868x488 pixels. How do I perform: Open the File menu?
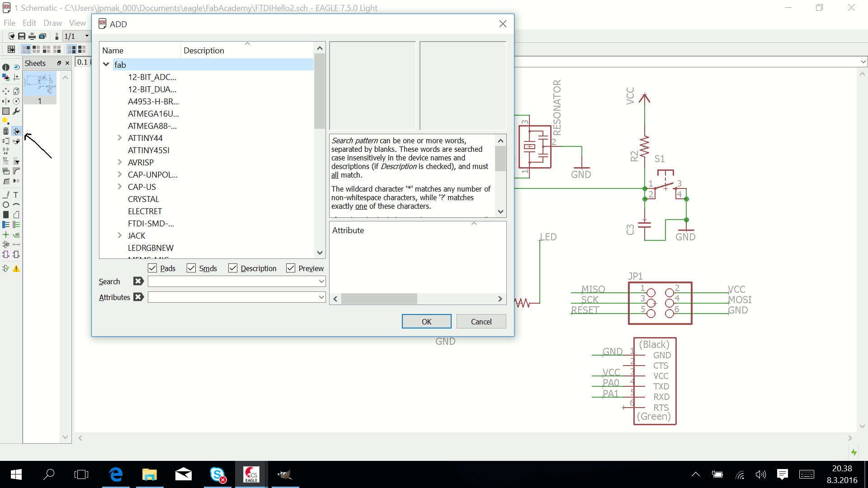tap(9, 23)
